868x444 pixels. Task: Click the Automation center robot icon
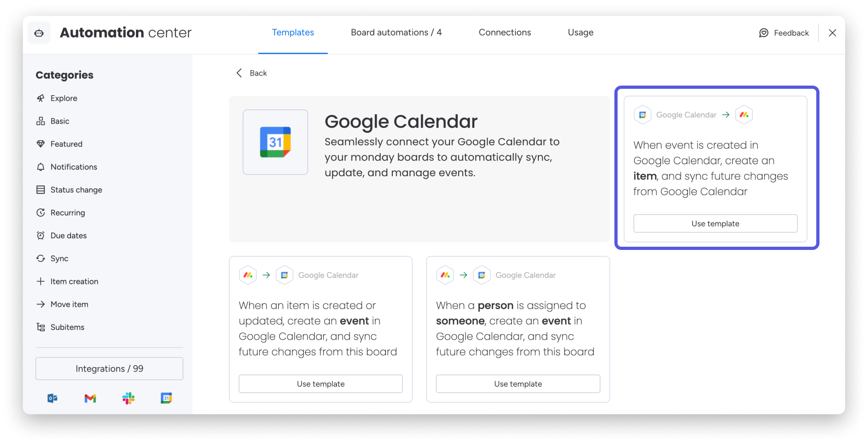(x=39, y=33)
